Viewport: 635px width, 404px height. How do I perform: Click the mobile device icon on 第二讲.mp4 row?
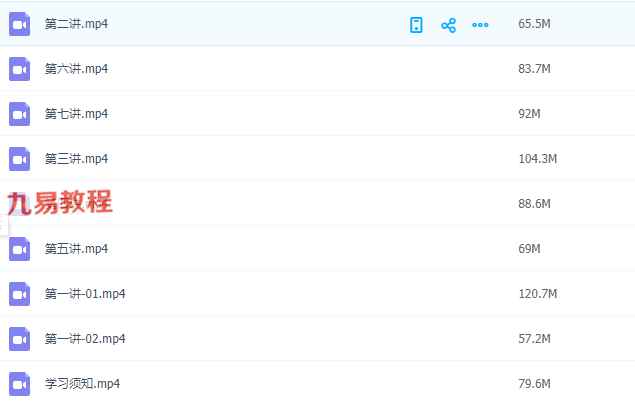point(416,25)
